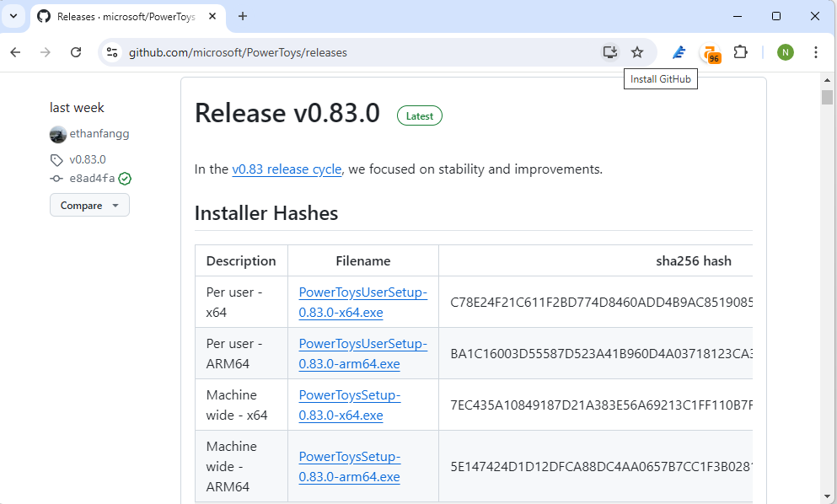Open the v0.83.0 tag link
Image resolution: width=837 pixels, height=504 pixels.
pyautogui.click(x=88, y=159)
